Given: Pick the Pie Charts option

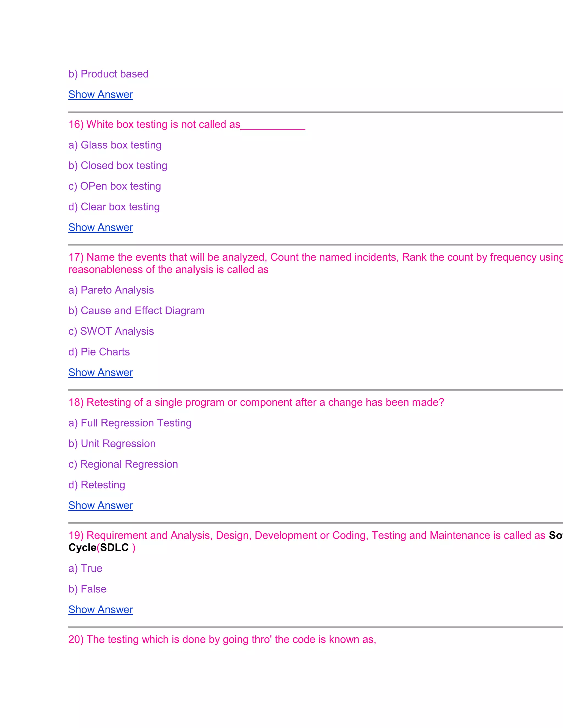Looking at the screenshot, I should [x=99, y=352].
